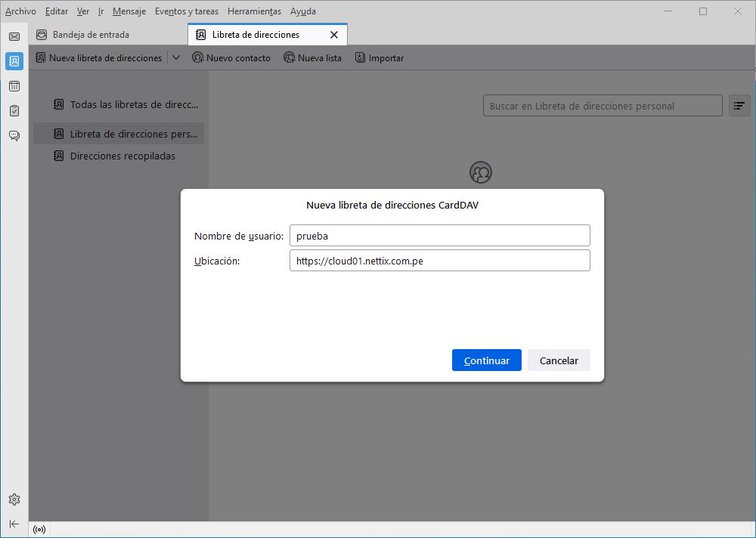756x538 pixels.
Task: Switch to Bandeja de entrada tab
Action: coord(91,34)
